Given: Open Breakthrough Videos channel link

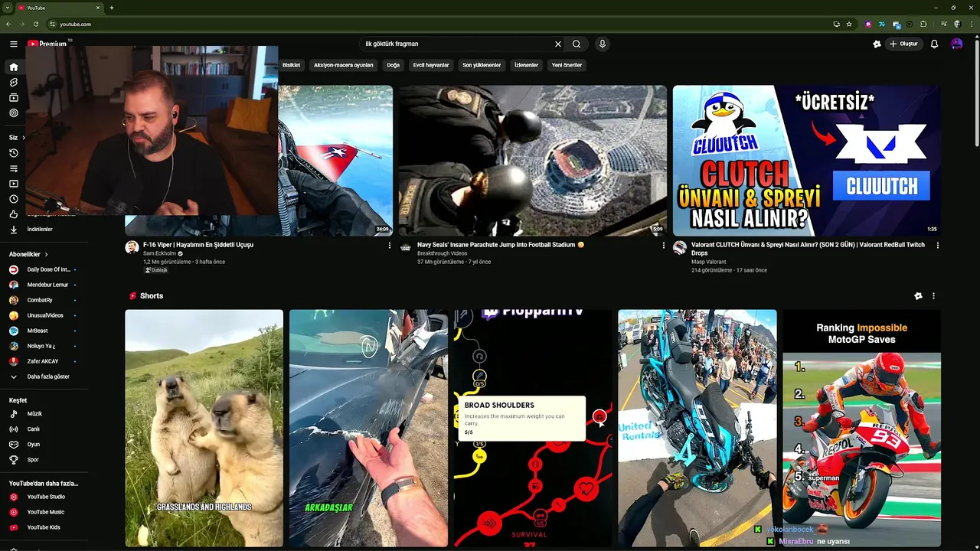Looking at the screenshot, I should click(x=442, y=253).
